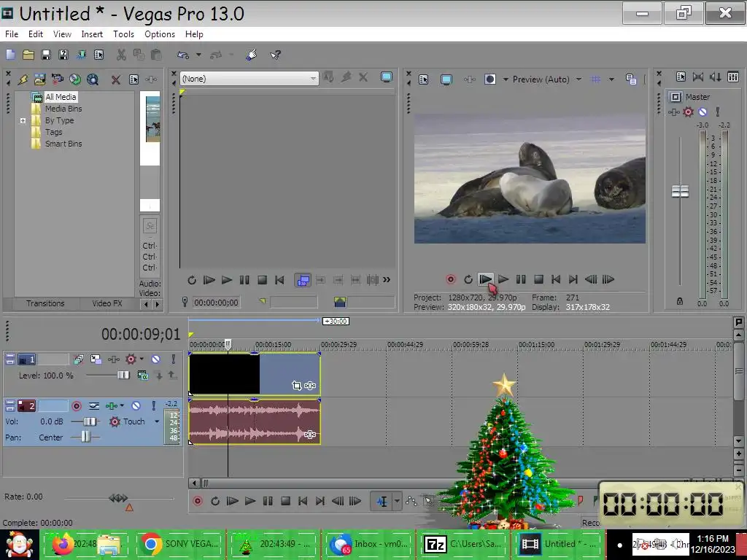
Task: Mute video track 1
Action: [x=156, y=359]
